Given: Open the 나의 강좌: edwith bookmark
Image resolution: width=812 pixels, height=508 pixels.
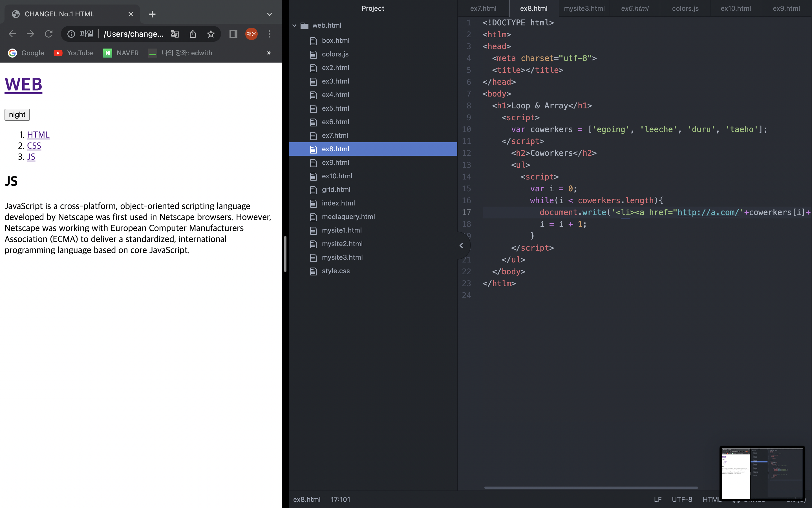Looking at the screenshot, I should [x=180, y=53].
